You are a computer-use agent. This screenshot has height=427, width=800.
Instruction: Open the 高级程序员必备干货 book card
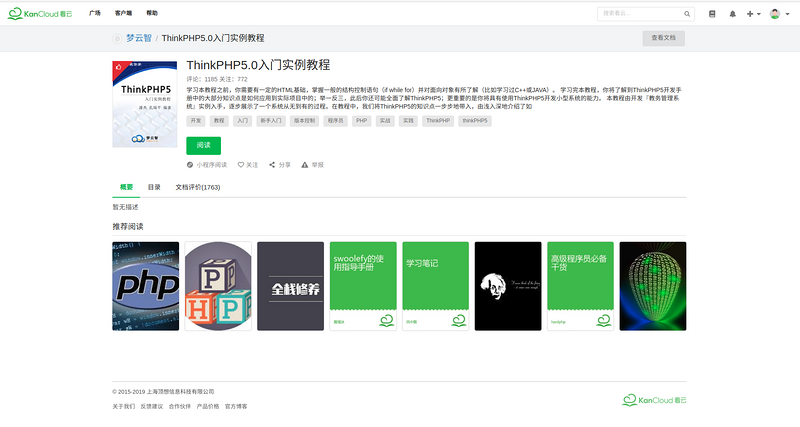(x=581, y=286)
